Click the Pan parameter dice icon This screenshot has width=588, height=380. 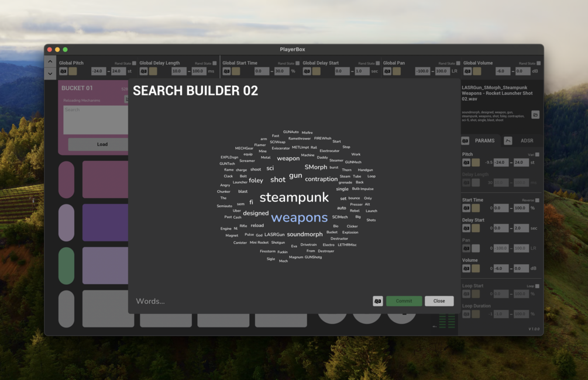[466, 248]
